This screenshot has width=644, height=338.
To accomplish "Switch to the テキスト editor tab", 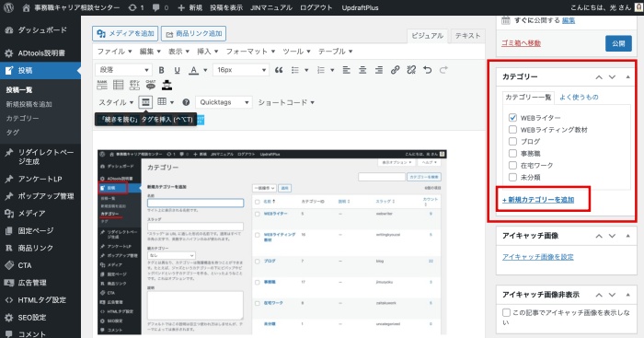I will [467, 36].
